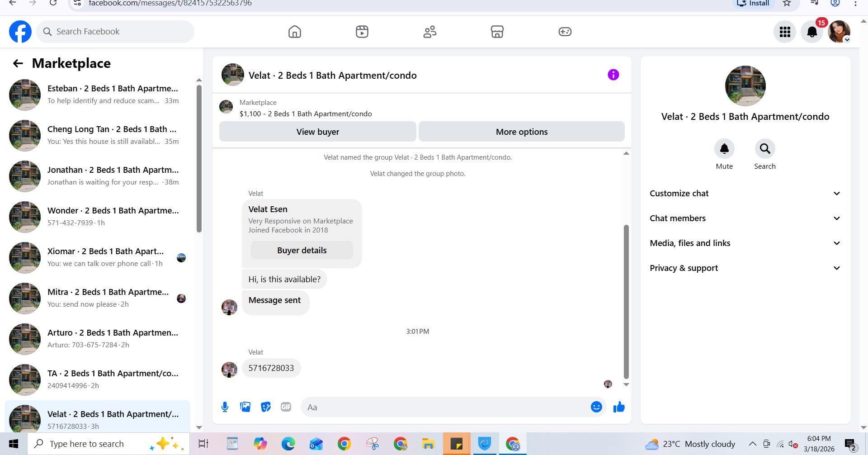Open File Explorer from the taskbar
Viewport: 868px width, 455px height.
(x=428, y=444)
